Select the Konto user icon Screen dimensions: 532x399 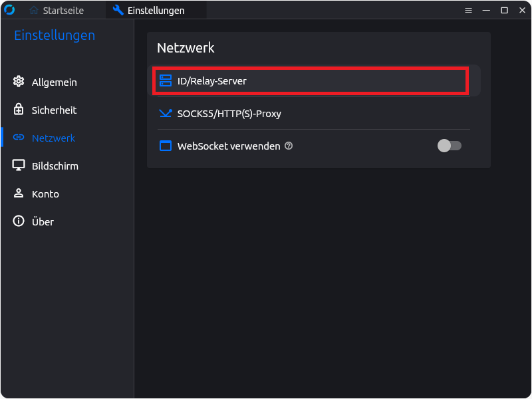(x=19, y=194)
